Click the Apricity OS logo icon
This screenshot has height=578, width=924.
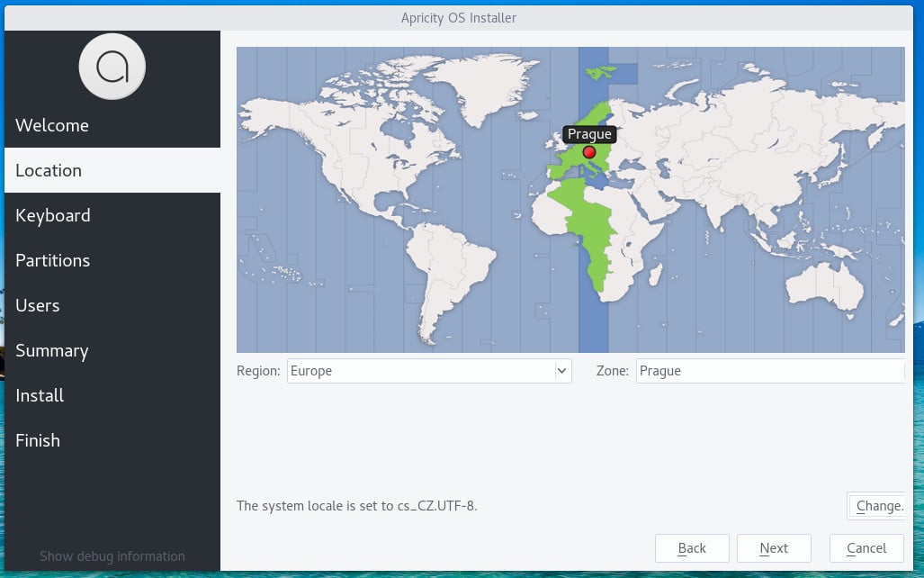[112, 66]
